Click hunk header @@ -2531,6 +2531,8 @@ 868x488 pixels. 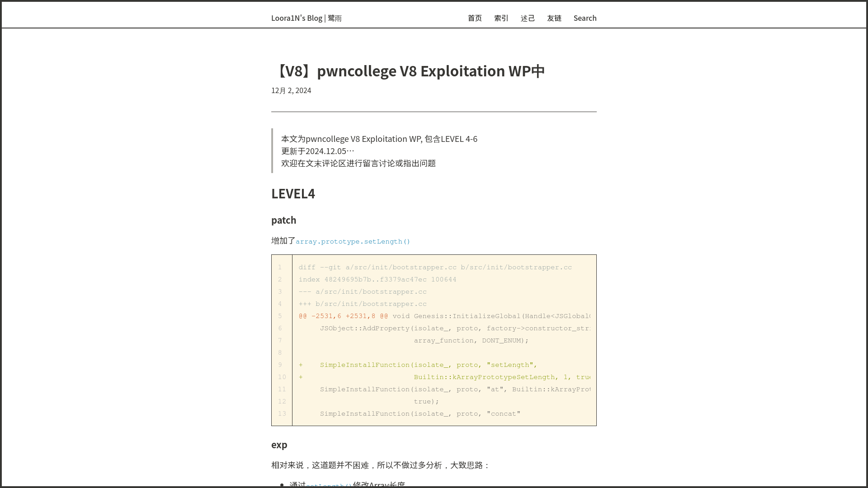(343, 316)
